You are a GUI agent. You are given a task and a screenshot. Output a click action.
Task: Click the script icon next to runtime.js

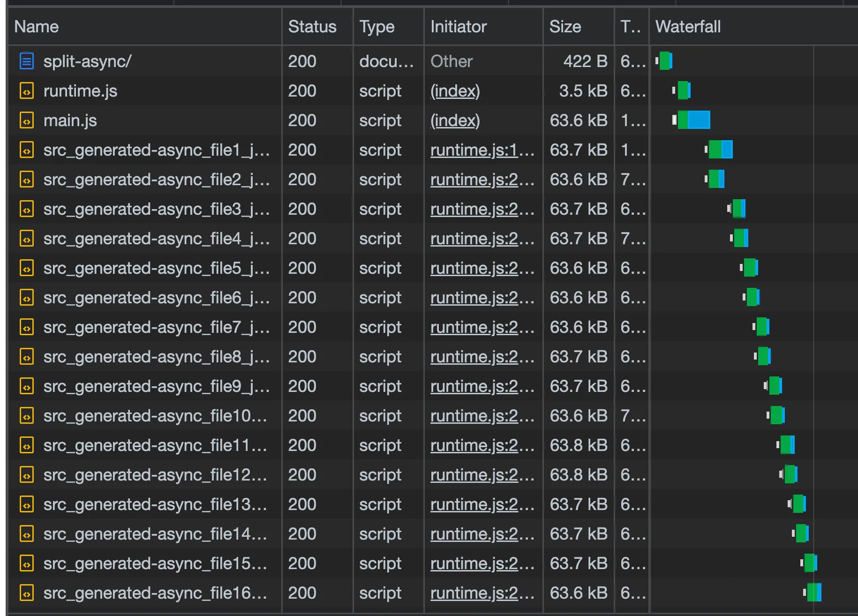[27, 91]
